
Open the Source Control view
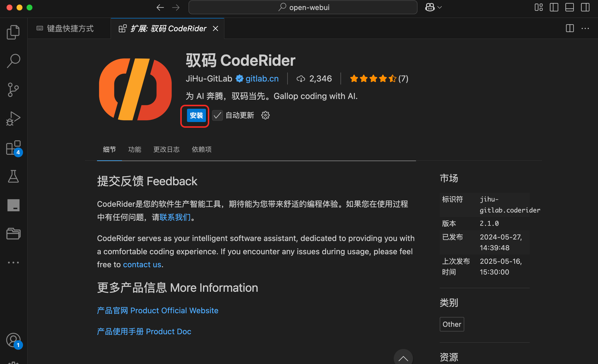click(x=13, y=90)
